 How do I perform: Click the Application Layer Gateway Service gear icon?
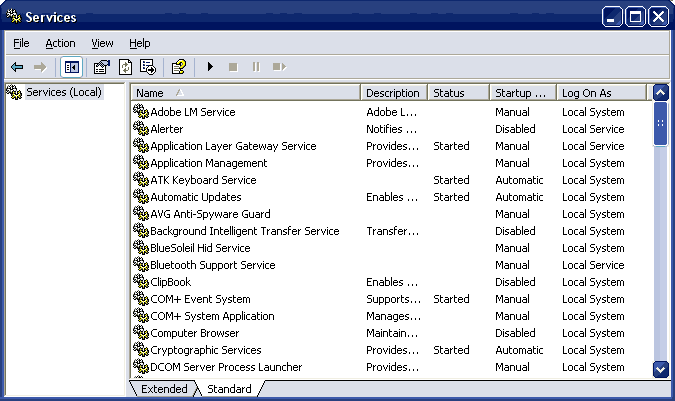[x=141, y=145]
